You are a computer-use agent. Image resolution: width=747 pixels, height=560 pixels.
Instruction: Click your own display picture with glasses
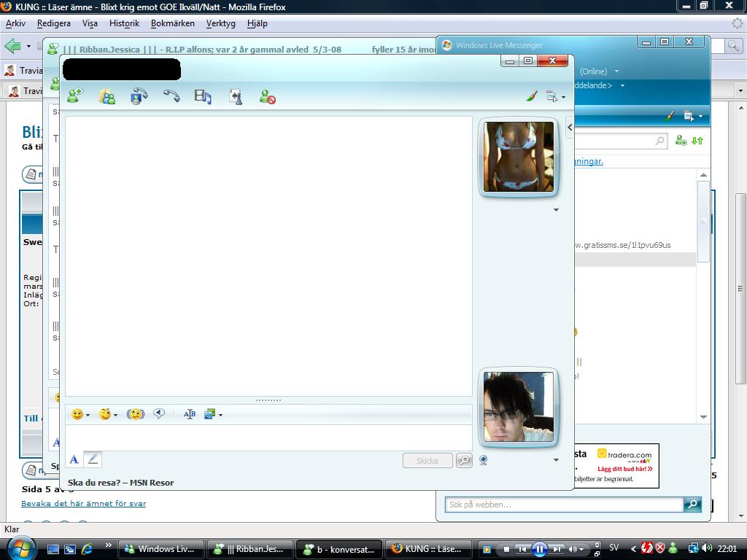(x=519, y=407)
